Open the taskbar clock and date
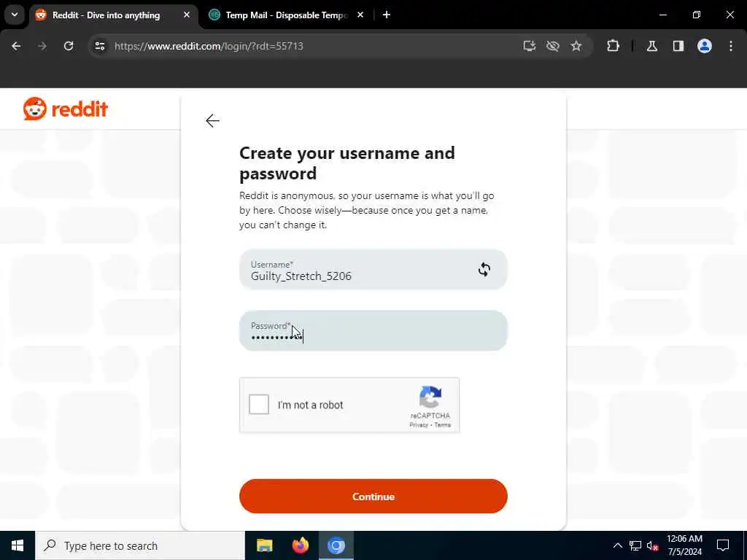The height and width of the screenshot is (560, 747). click(x=684, y=545)
